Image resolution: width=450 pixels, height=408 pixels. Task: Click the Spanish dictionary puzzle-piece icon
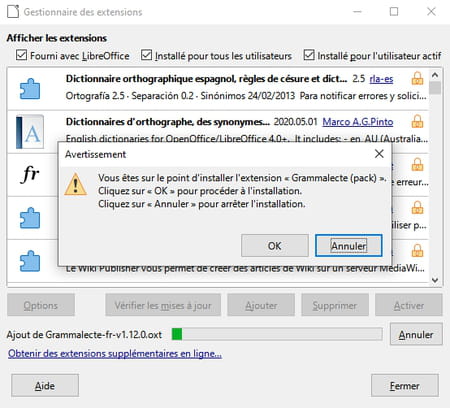(x=30, y=89)
